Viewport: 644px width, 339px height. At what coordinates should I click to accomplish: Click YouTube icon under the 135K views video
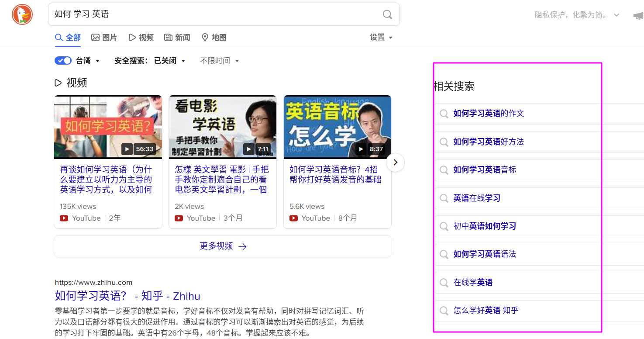tap(64, 218)
